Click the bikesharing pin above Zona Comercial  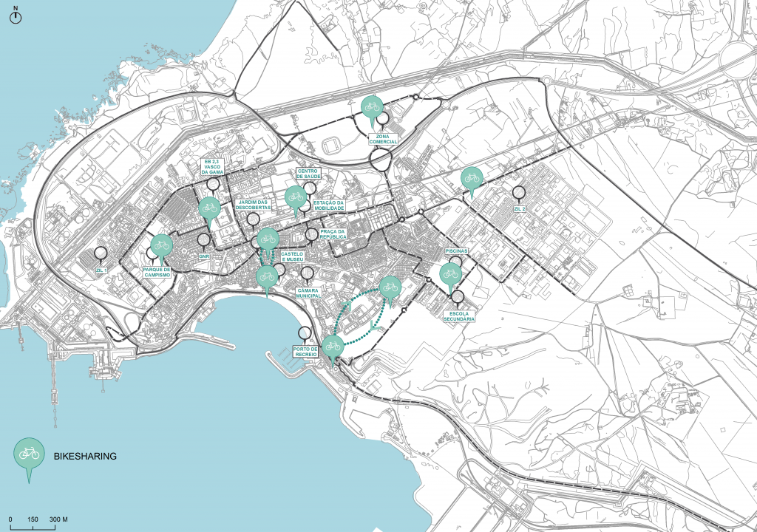click(x=373, y=110)
